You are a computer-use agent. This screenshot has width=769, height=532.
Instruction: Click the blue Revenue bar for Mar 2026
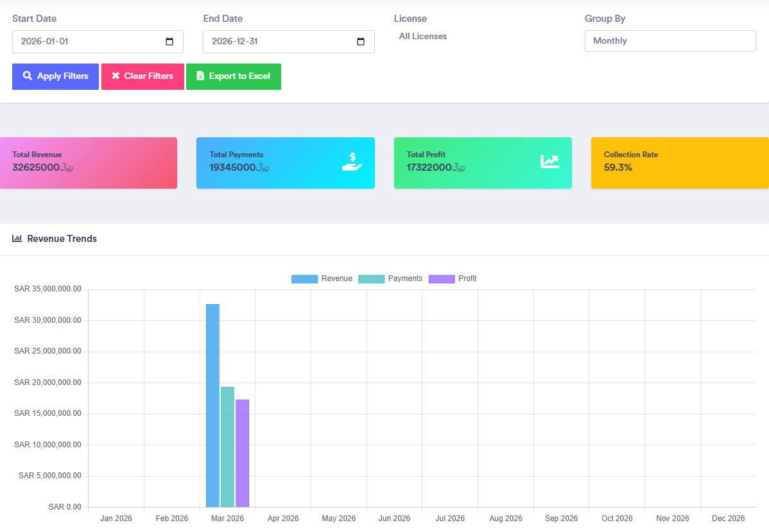point(213,406)
